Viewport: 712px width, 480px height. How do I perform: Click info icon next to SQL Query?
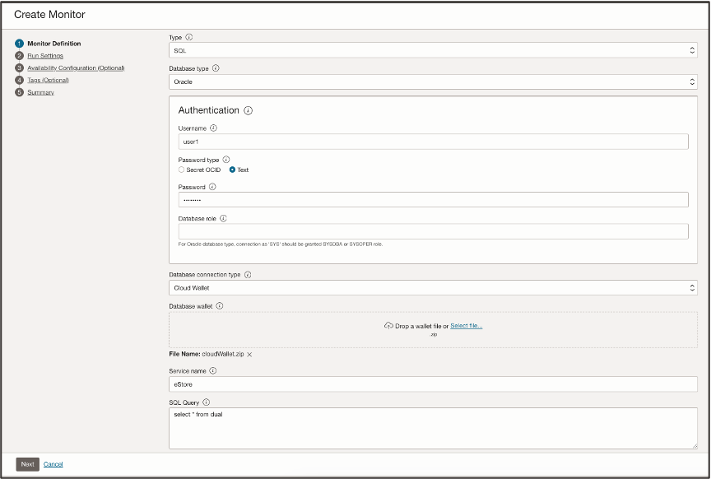pyautogui.click(x=206, y=402)
